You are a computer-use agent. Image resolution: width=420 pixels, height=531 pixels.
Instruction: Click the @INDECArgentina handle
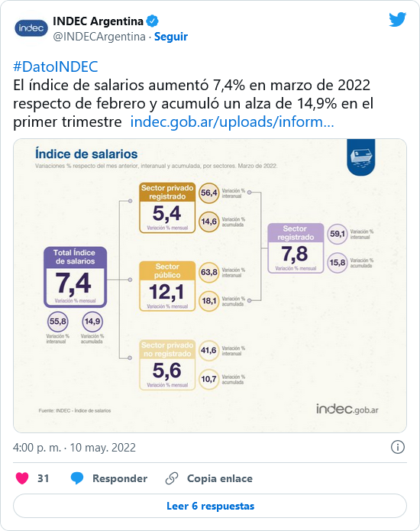tap(99, 37)
